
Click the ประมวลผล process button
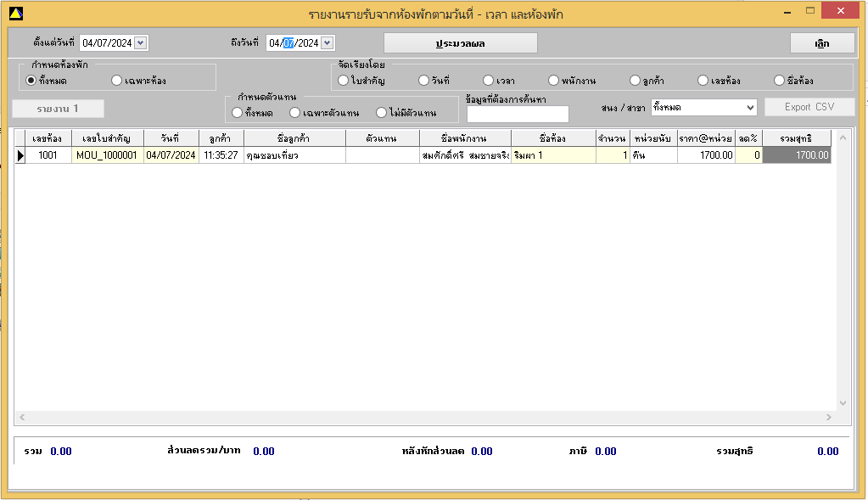460,43
